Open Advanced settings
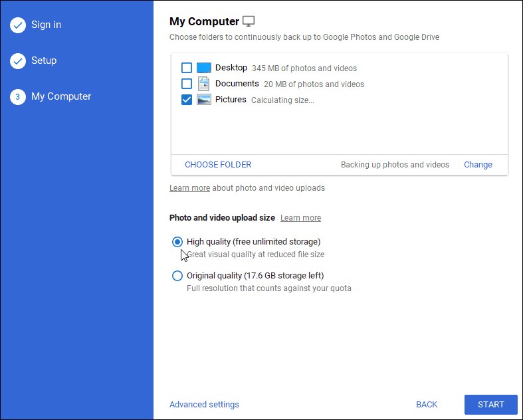Image resolution: width=523 pixels, height=420 pixels. click(x=204, y=405)
